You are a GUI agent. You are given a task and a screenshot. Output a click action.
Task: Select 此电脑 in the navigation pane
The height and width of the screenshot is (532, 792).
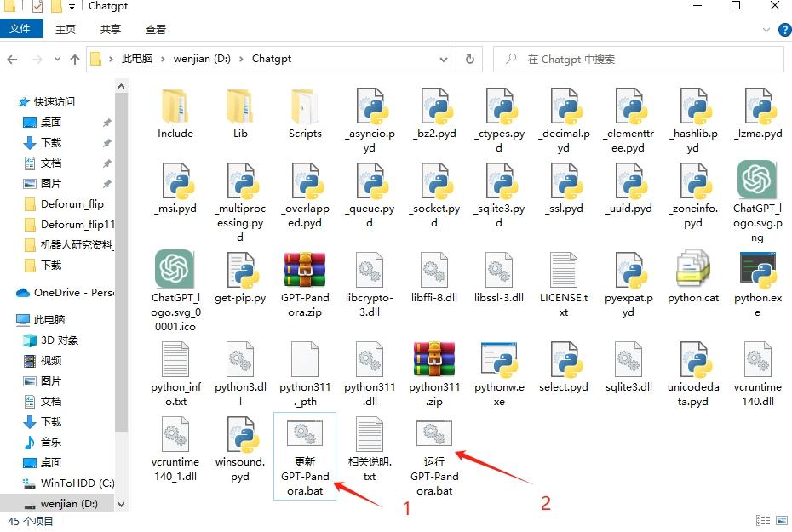49,319
